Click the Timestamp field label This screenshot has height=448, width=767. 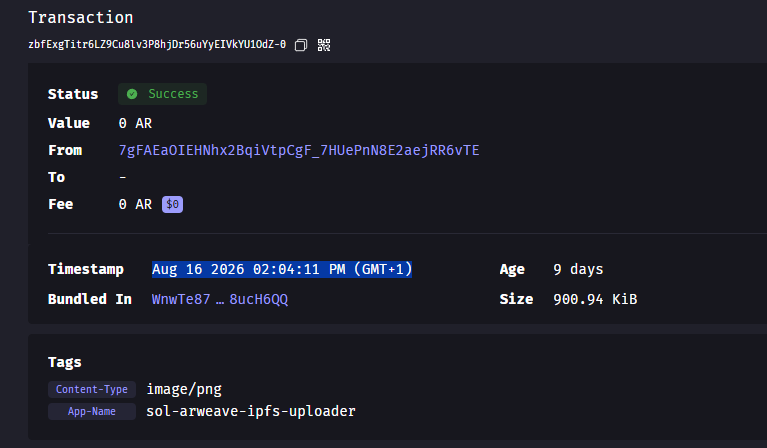[86, 269]
